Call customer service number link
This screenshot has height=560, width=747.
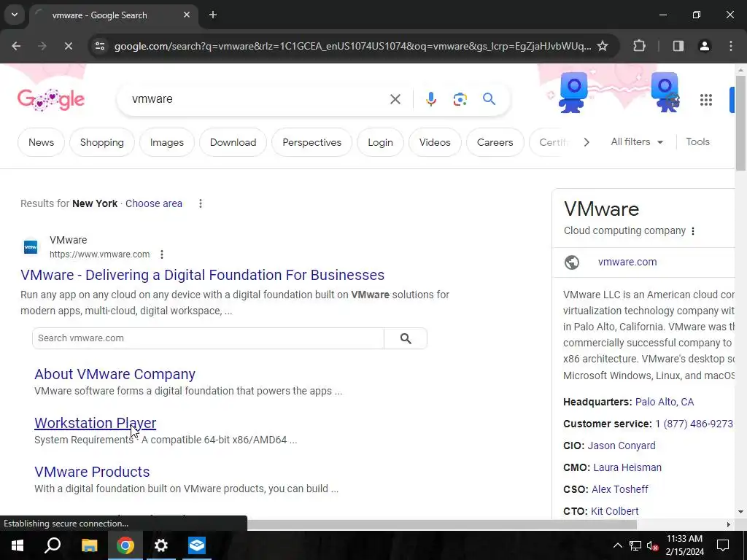[694, 424]
